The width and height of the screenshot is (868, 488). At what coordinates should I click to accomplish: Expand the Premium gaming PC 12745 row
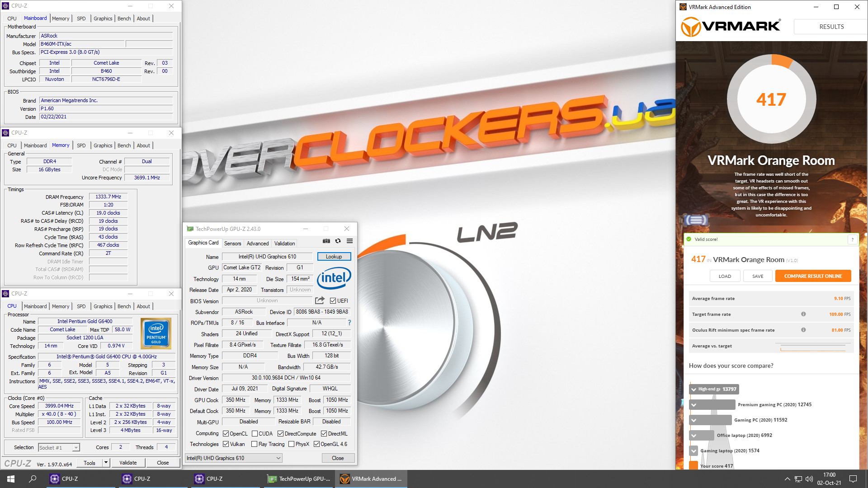click(x=693, y=404)
